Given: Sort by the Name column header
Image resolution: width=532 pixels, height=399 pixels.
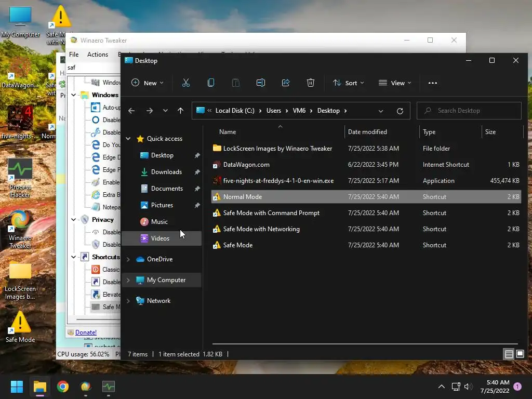Looking at the screenshot, I should pyautogui.click(x=228, y=132).
